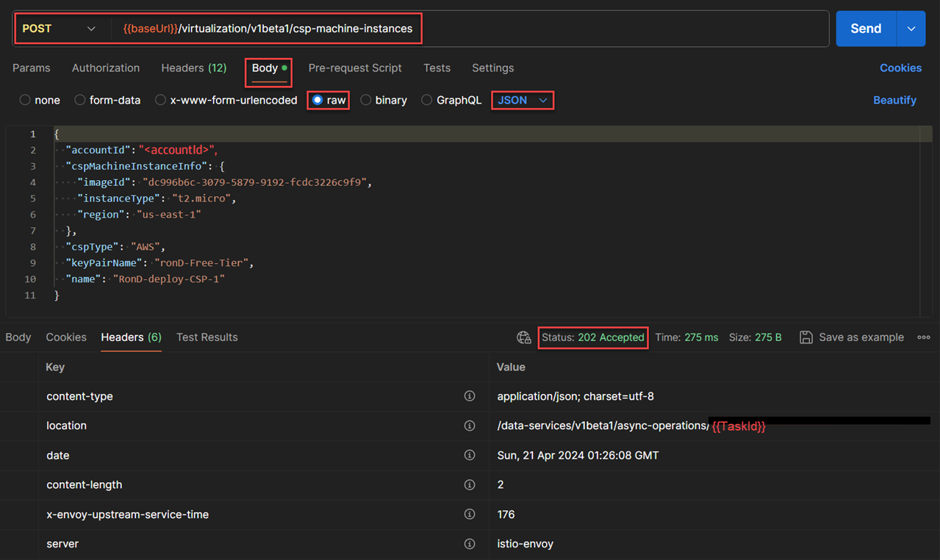Click the name "RonD-deploy-CSP-1" line
940x560 pixels.
(x=145, y=279)
